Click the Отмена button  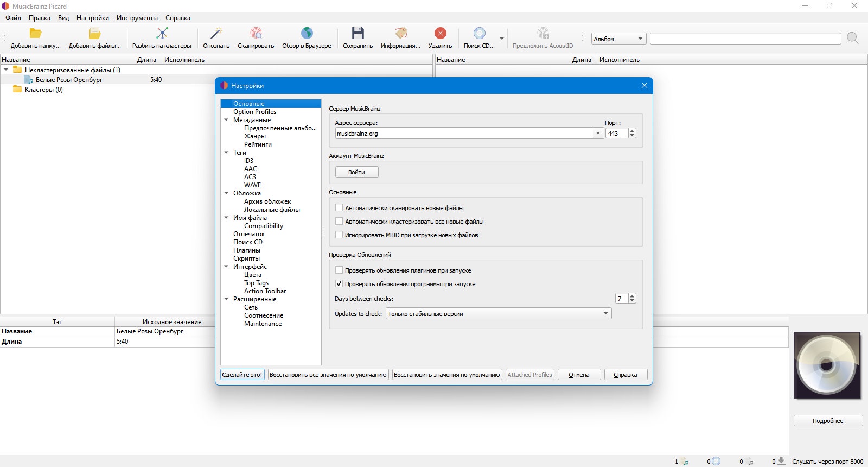tap(579, 375)
